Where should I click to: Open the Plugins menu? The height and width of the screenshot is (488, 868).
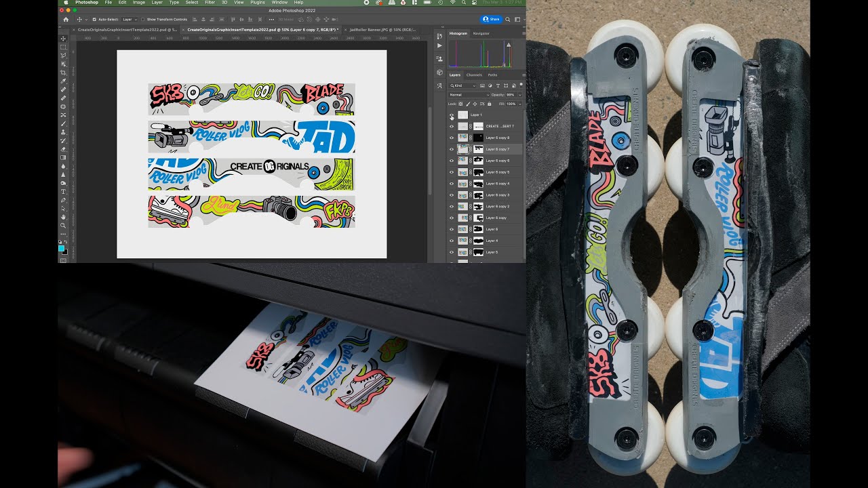pyautogui.click(x=258, y=3)
